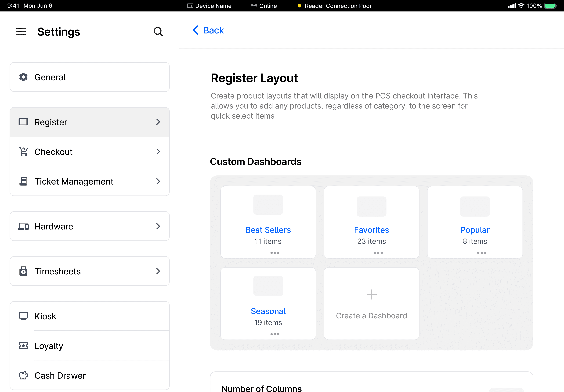This screenshot has width=564, height=392.
Task: Open Best Sellers three-dot options
Action: pos(275,253)
